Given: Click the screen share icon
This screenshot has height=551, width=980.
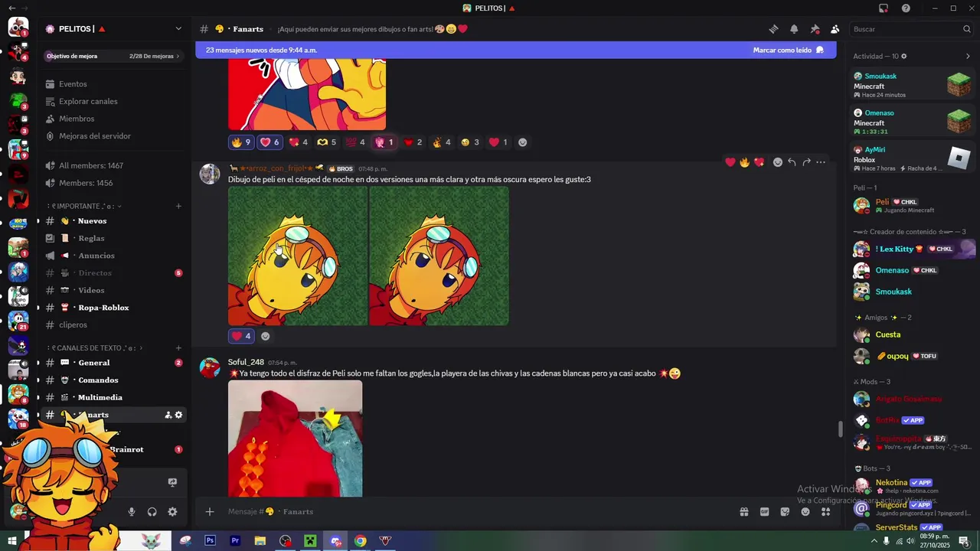Looking at the screenshot, I should pos(172,482).
